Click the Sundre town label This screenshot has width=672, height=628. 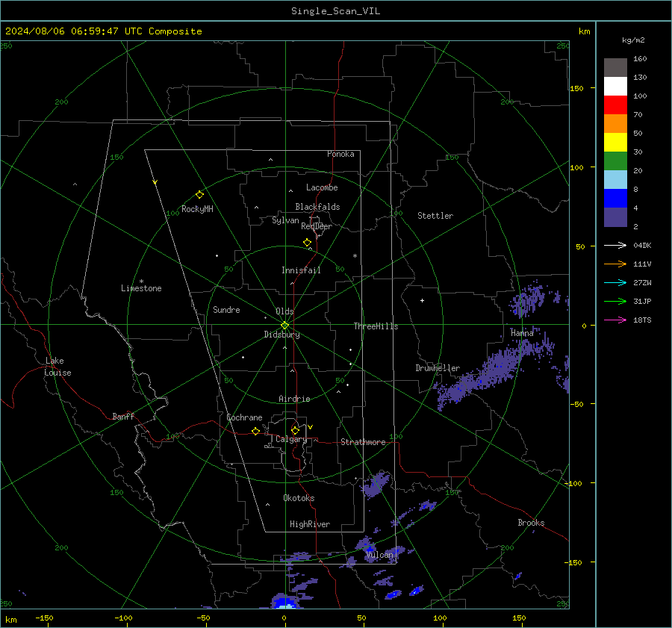[226, 309]
